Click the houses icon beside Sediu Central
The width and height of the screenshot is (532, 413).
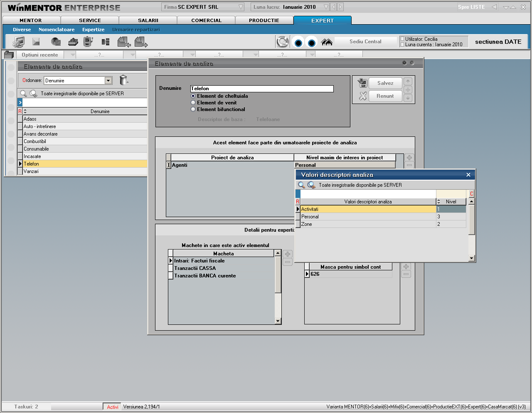327,42
